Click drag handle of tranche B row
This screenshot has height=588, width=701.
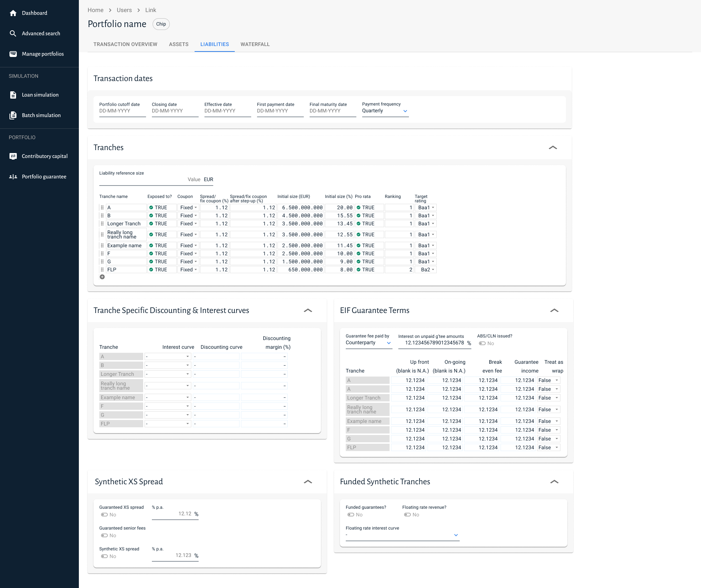pos(102,215)
